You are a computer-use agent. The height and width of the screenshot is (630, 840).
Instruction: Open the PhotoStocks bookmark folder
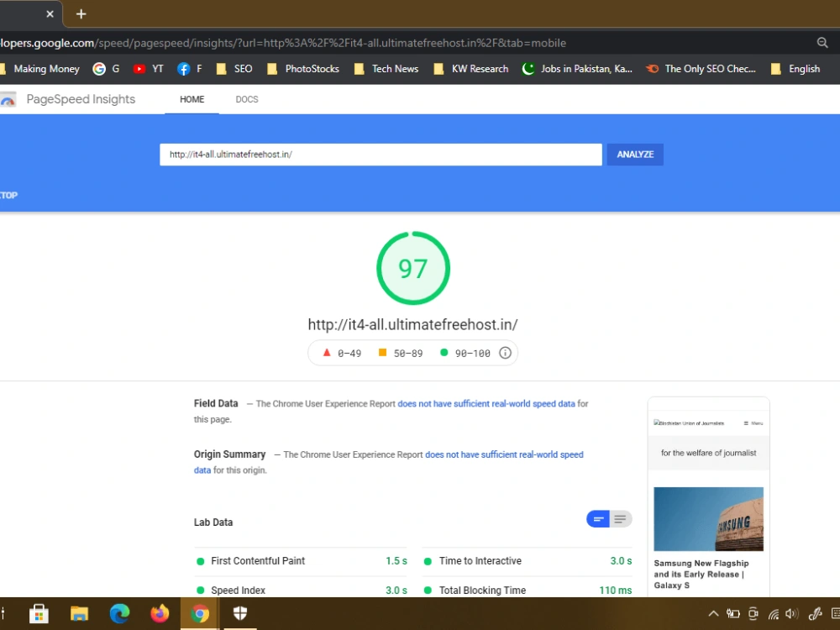pos(303,69)
